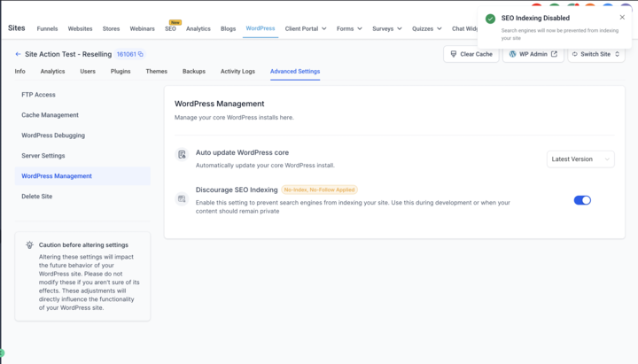Copy the site ID 161061

click(x=140, y=55)
